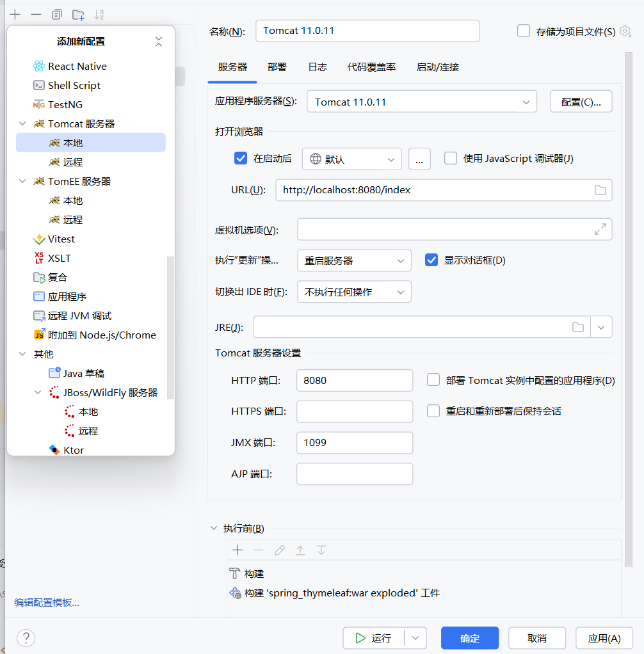Click the add task plus icon under 执行前

point(237,550)
